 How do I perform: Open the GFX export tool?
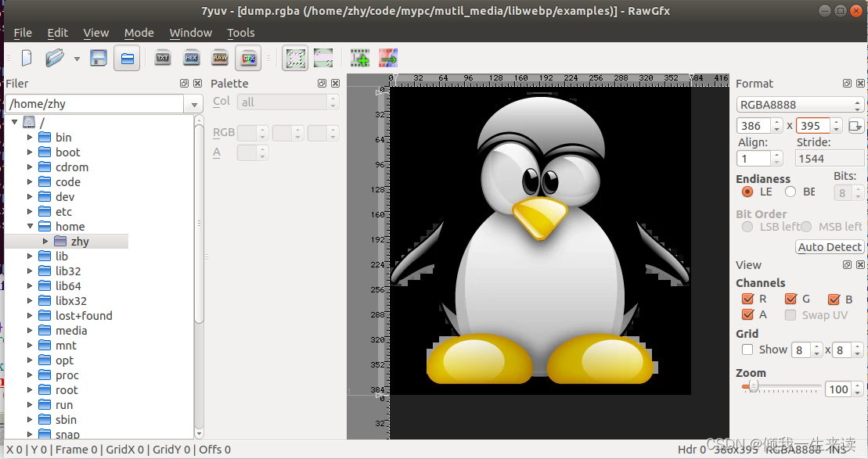click(248, 57)
